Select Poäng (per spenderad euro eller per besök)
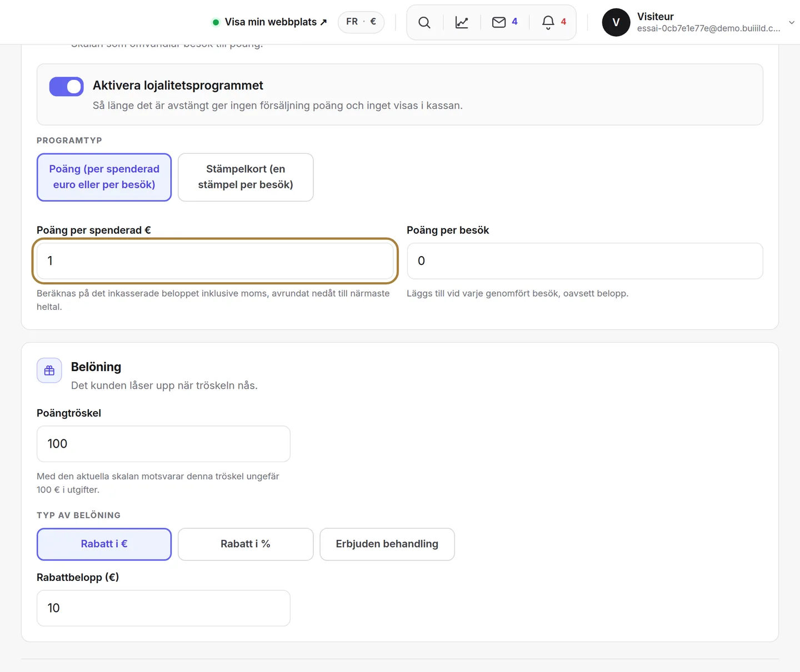 point(104,177)
